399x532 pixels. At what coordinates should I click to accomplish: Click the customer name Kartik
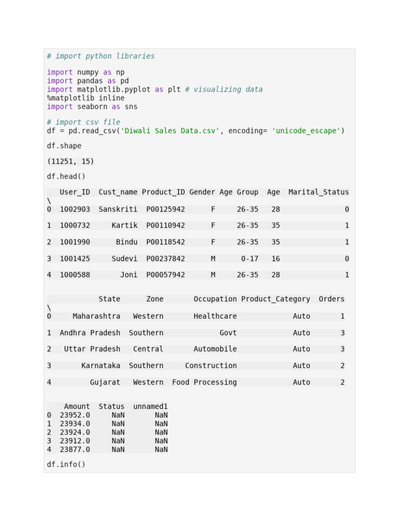[x=125, y=225]
